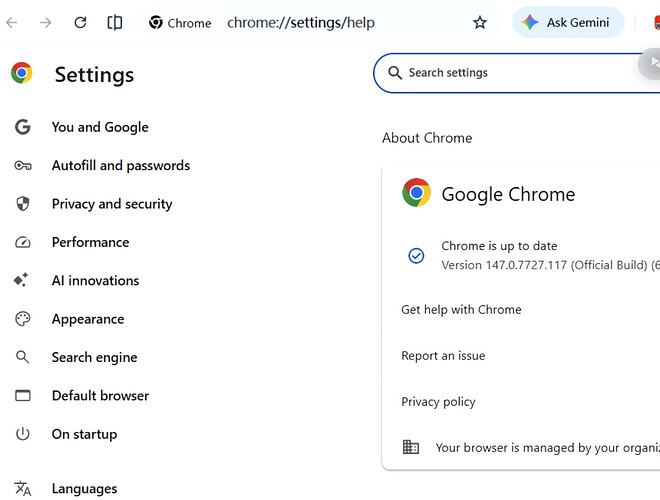This screenshot has width=660, height=500.
Task: Open Appearance settings
Action: pos(88,319)
